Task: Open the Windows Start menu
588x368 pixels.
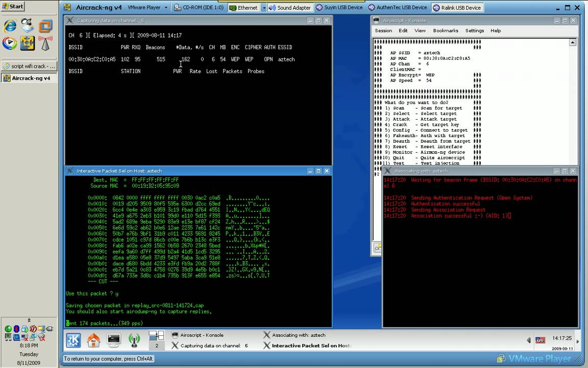Action: (13, 6)
